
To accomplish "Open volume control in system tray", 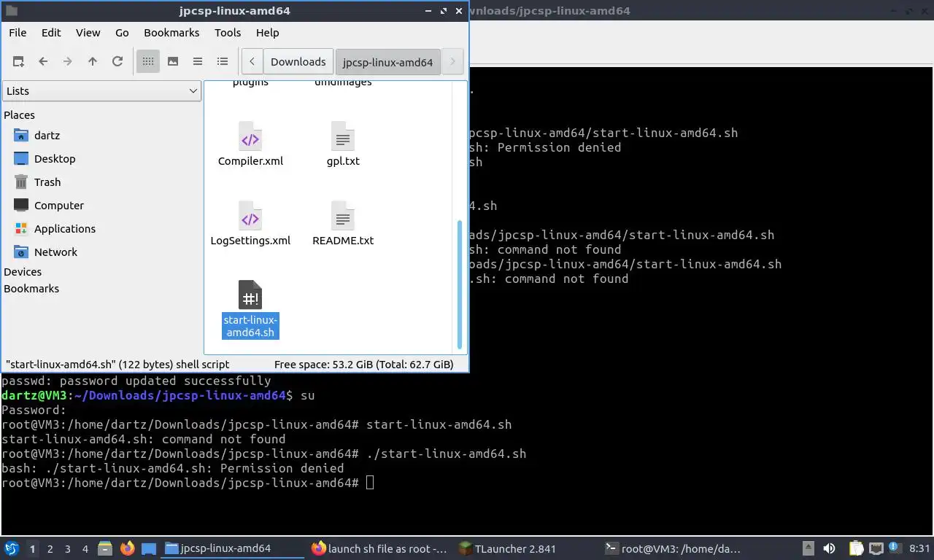I will [x=830, y=548].
